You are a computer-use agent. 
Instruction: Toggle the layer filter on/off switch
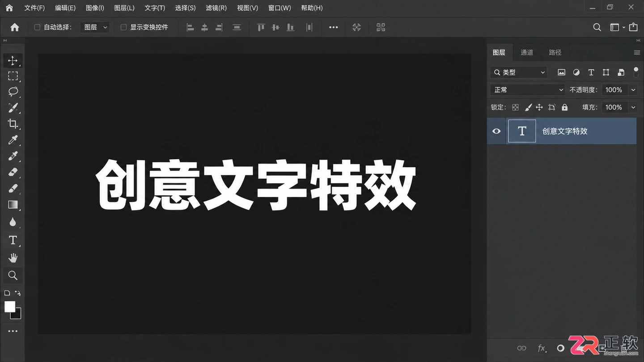tap(636, 72)
